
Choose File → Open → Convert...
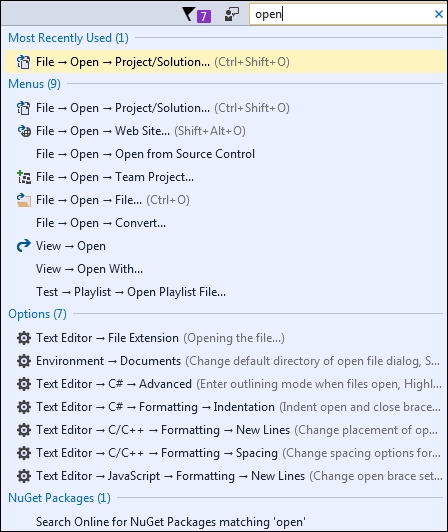[225, 223]
